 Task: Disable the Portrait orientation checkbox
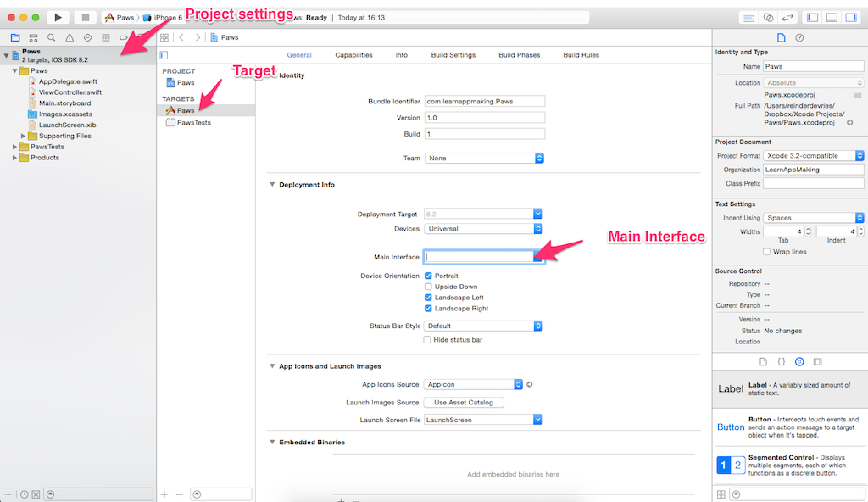tap(428, 276)
